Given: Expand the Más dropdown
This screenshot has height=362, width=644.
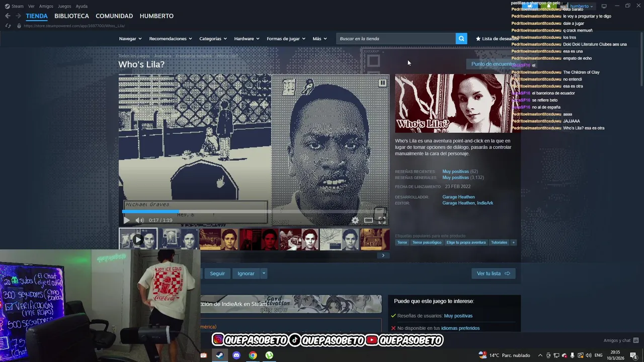Looking at the screenshot, I should pos(319,39).
